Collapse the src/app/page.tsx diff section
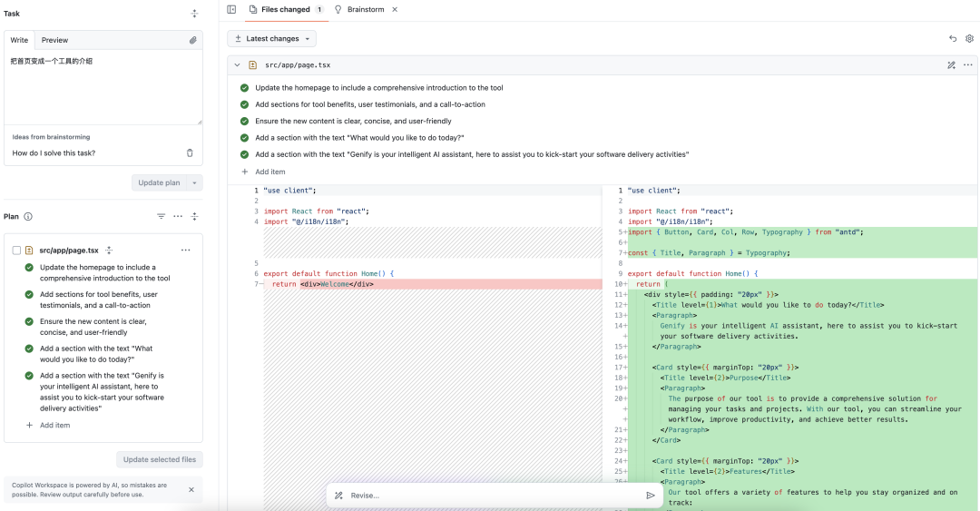The image size is (980, 511). (x=237, y=65)
